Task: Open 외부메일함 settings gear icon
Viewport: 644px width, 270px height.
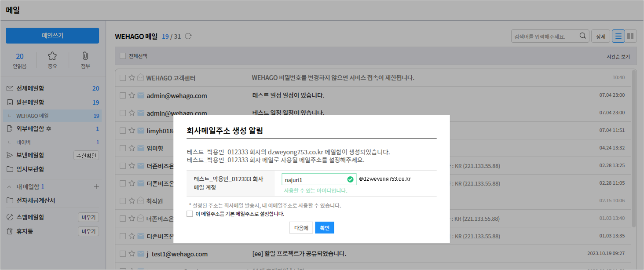Action: [x=49, y=129]
